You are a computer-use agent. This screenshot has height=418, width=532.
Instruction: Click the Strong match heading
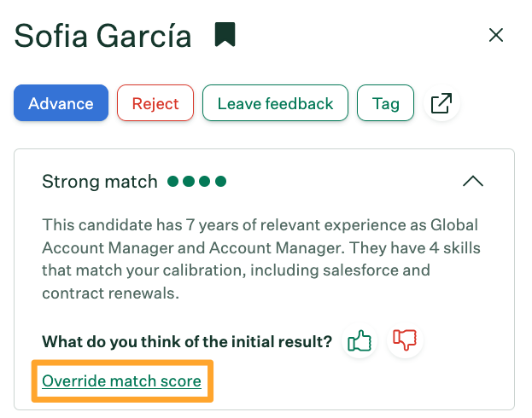pos(100,182)
